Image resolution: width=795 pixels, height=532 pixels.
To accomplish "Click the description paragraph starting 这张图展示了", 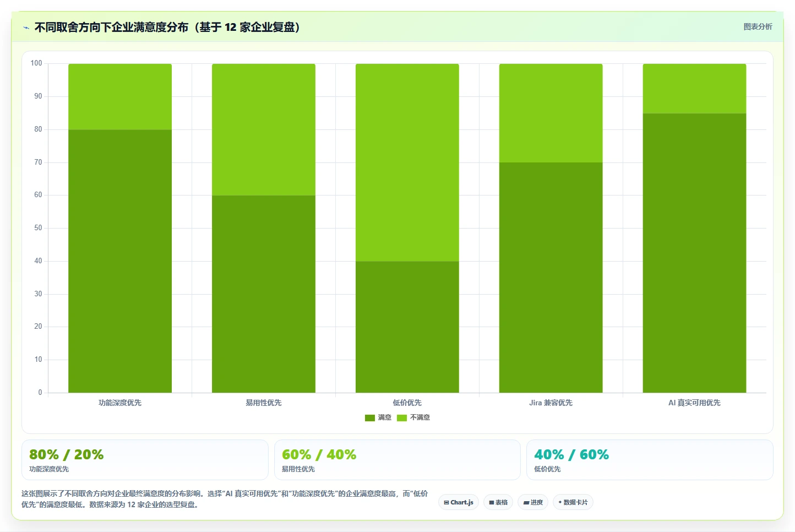I will (225, 499).
